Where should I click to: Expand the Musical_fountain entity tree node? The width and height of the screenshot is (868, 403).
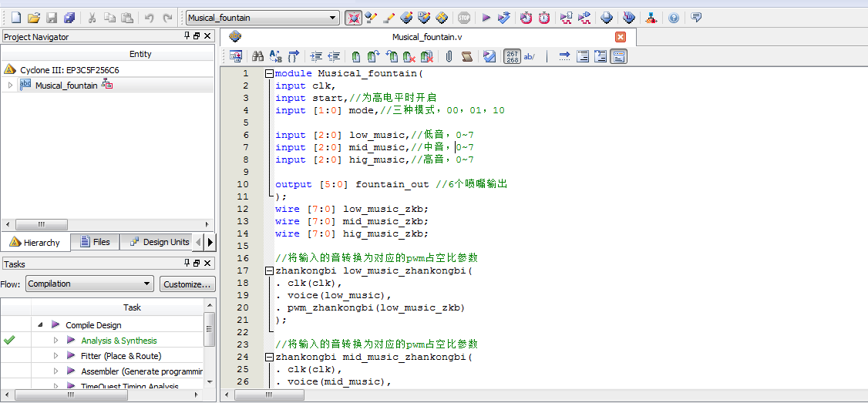coord(10,86)
